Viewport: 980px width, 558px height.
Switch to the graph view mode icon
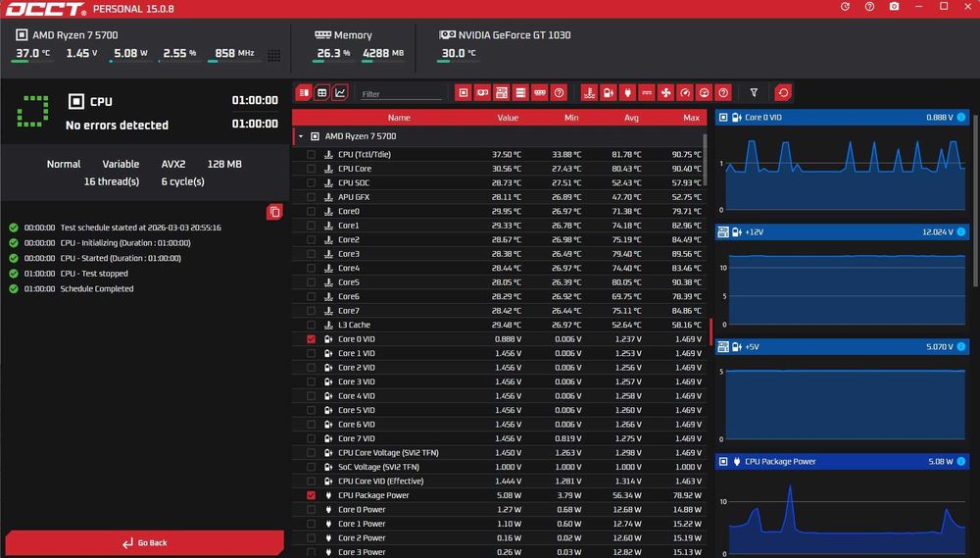pos(340,93)
